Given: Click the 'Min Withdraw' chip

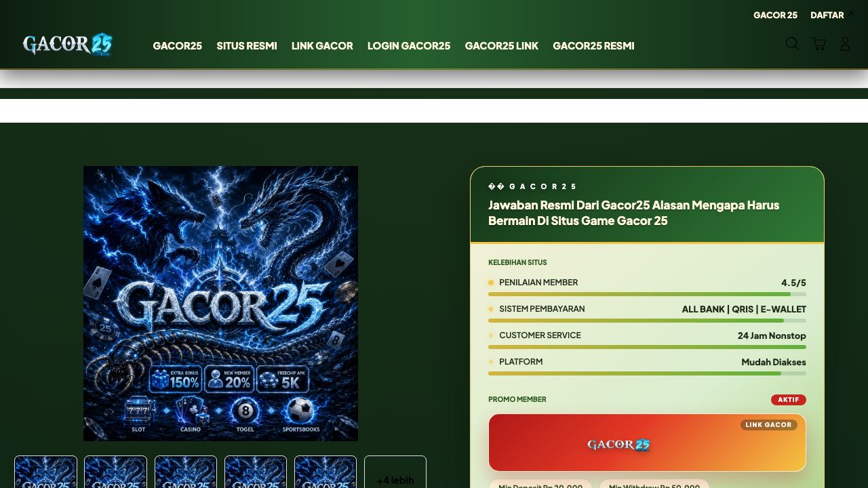Looking at the screenshot, I should click(654, 484).
